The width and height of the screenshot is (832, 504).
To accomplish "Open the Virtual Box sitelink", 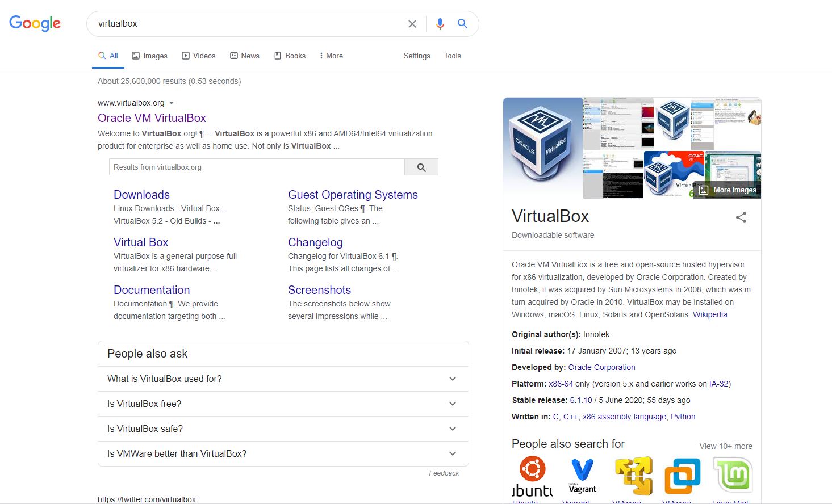I will pyautogui.click(x=141, y=242).
